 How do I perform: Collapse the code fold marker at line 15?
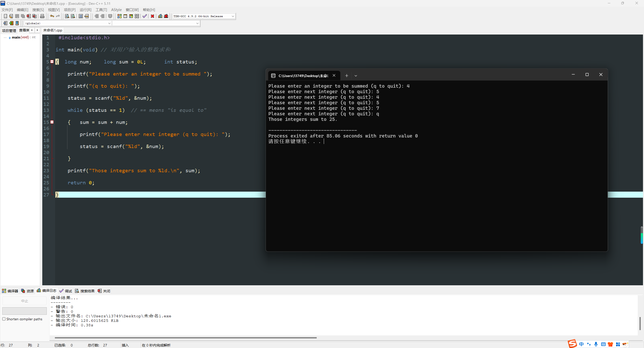(52, 122)
